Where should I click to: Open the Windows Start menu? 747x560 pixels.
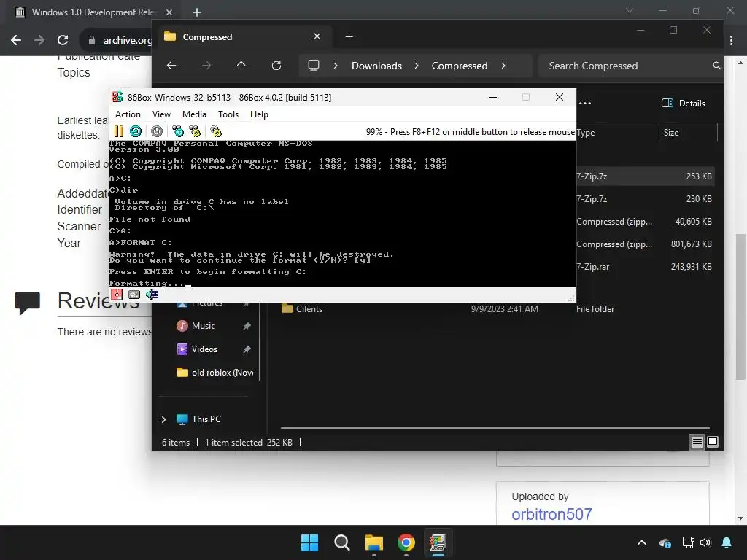pos(309,542)
